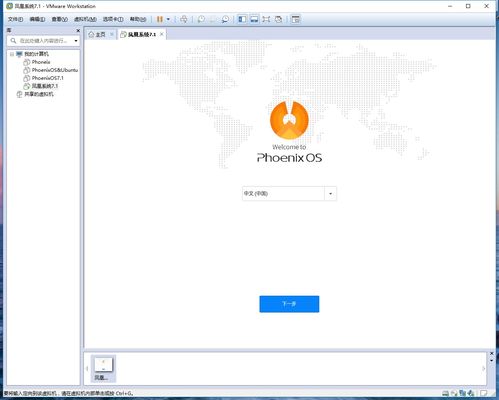
Task: Expand the language selection dropdown in Phoenix OS
Action: [330, 194]
